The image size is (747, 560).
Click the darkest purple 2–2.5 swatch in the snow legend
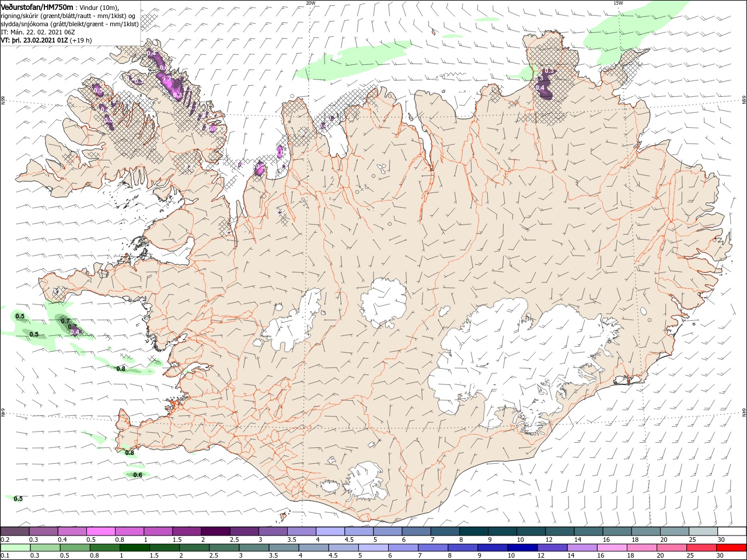pyautogui.click(x=215, y=531)
